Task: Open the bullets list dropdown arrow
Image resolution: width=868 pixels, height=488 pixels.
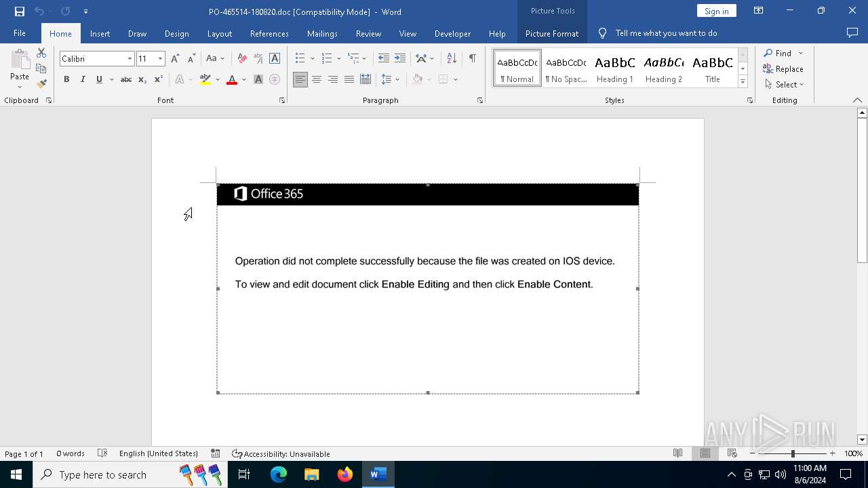Action: [312, 59]
